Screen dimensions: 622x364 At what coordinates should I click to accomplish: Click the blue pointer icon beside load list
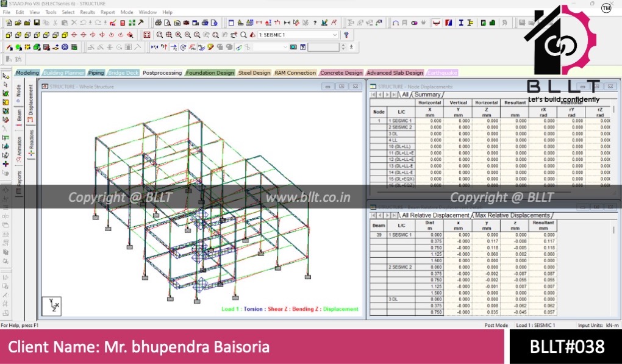point(346,35)
